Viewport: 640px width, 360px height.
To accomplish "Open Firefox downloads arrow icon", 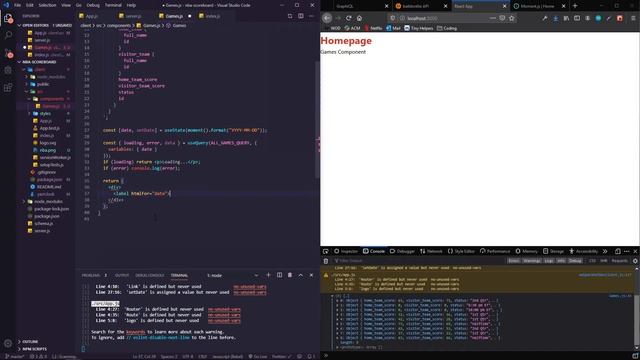I will click(556, 18).
